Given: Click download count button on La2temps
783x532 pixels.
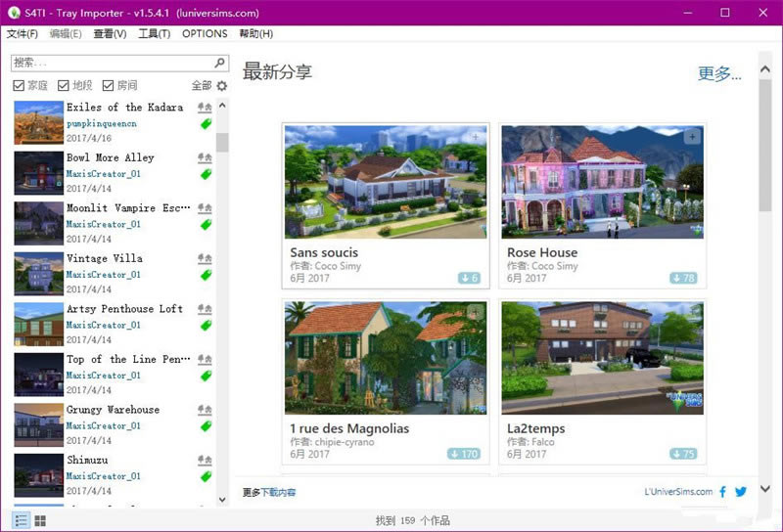Looking at the screenshot, I should (x=684, y=454).
